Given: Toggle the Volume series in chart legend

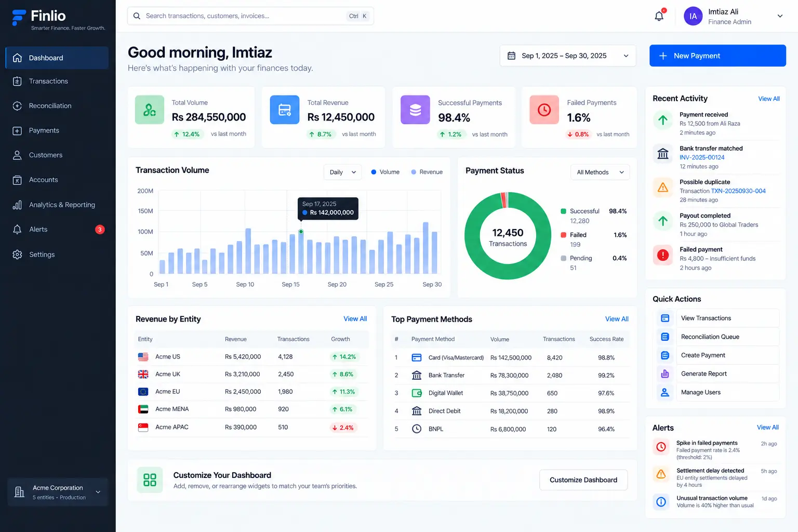Looking at the screenshot, I should [x=385, y=172].
